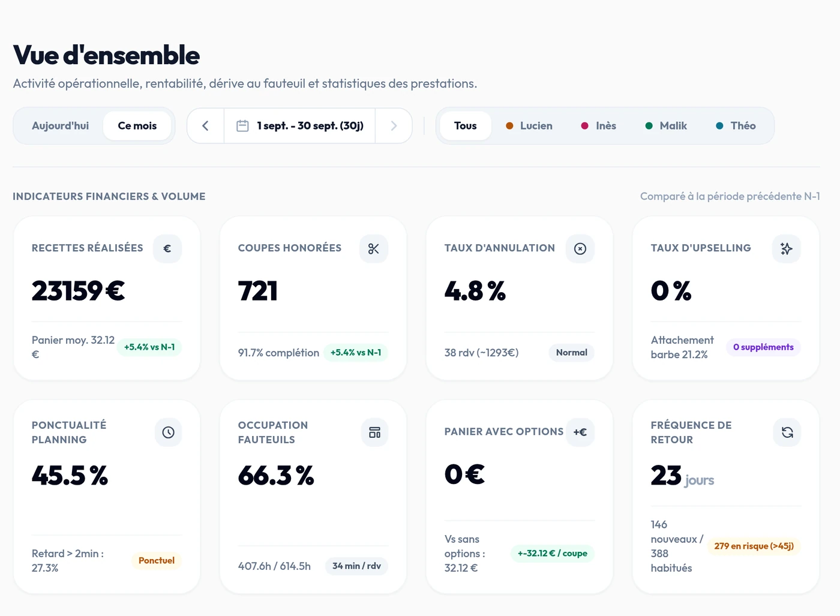Screen dimensions: 840x616
Task: Click the refresh icon on Fréquence de retour card
Action: click(x=787, y=432)
